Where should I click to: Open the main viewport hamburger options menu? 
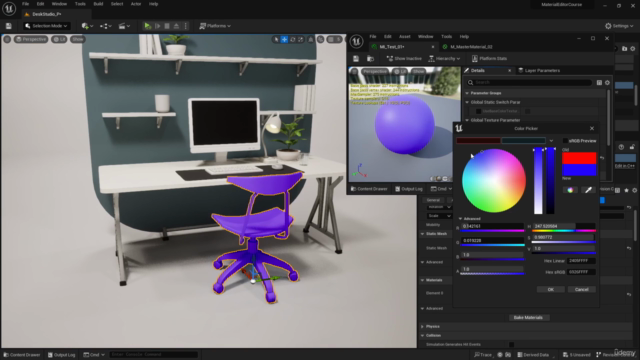7,39
